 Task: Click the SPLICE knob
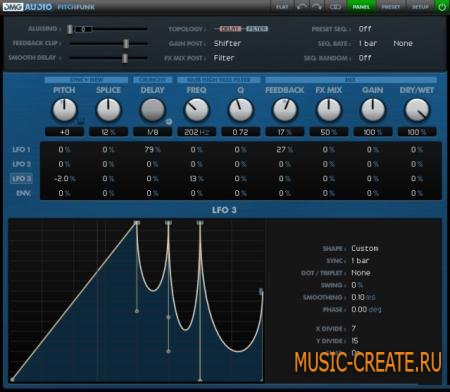click(x=108, y=110)
